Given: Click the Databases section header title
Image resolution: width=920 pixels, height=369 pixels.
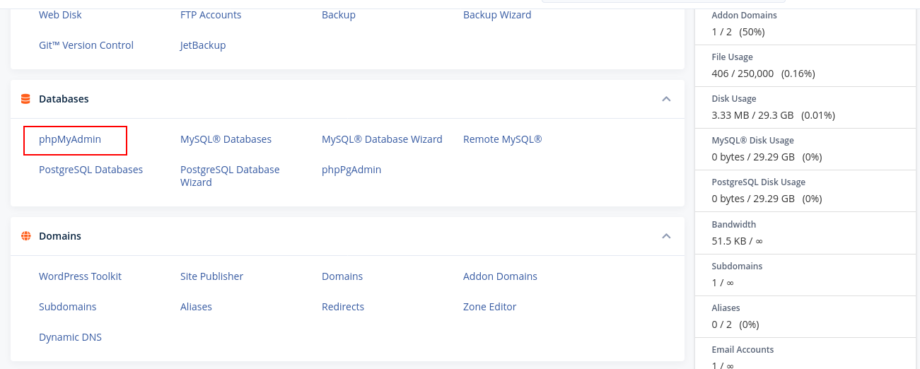Looking at the screenshot, I should tap(64, 99).
